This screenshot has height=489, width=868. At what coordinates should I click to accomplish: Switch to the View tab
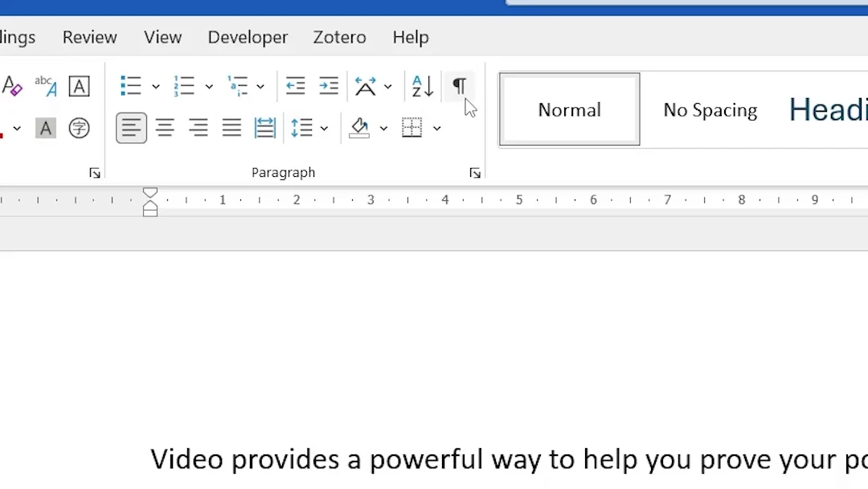point(162,37)
